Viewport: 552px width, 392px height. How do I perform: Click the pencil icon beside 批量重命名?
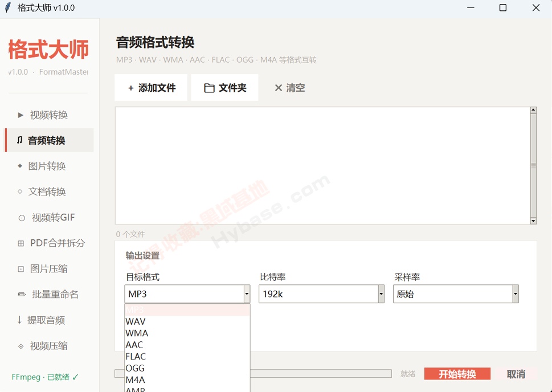tap(22, 295)
